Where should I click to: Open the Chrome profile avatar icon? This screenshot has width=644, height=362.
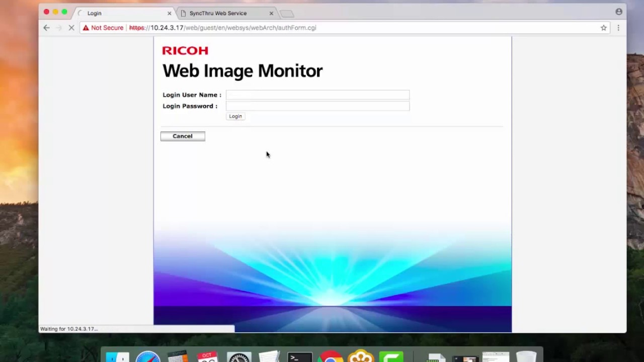pos(619,12)
